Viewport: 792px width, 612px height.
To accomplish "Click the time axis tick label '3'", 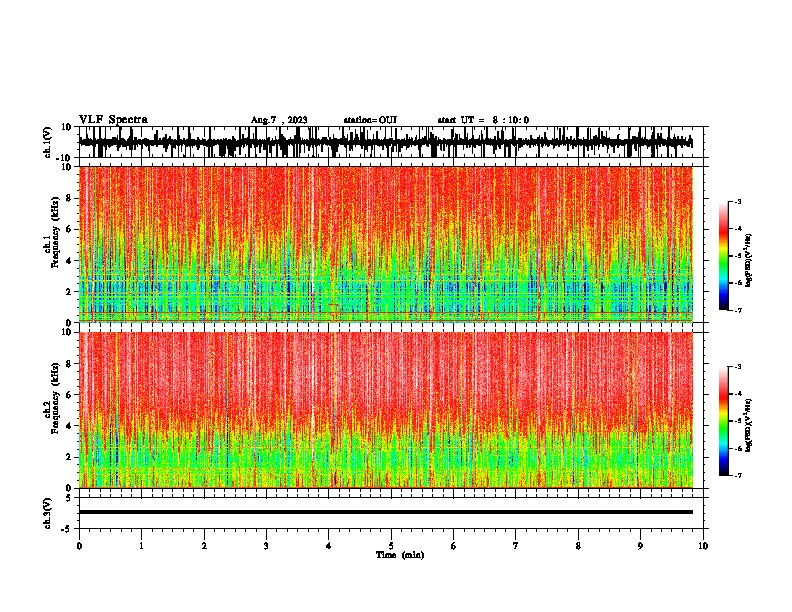I will point(266,546).
